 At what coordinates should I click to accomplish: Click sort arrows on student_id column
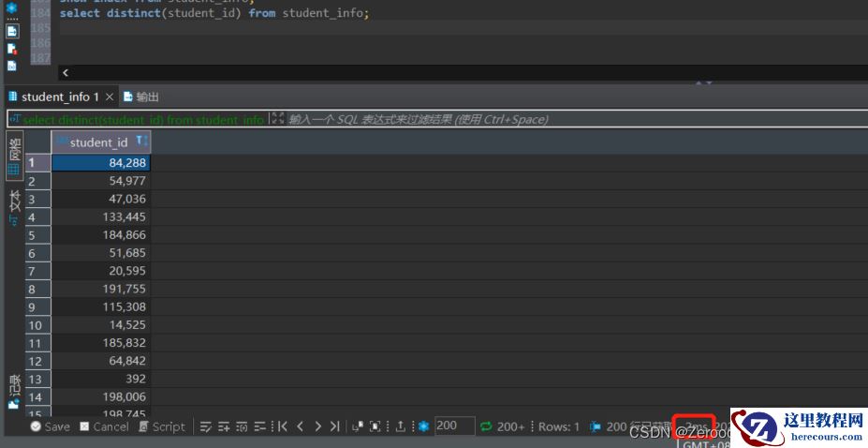click(141, 142)
